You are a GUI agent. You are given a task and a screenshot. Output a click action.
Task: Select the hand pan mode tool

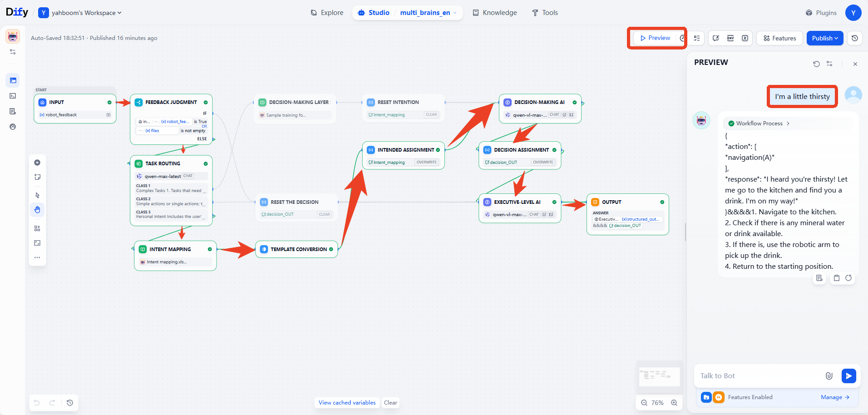point(37,210)
